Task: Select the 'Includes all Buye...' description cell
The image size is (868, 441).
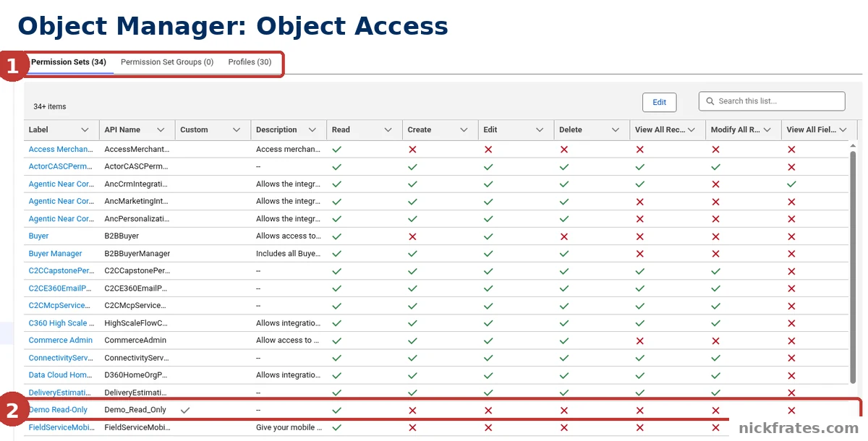Action: click(288, 254)
